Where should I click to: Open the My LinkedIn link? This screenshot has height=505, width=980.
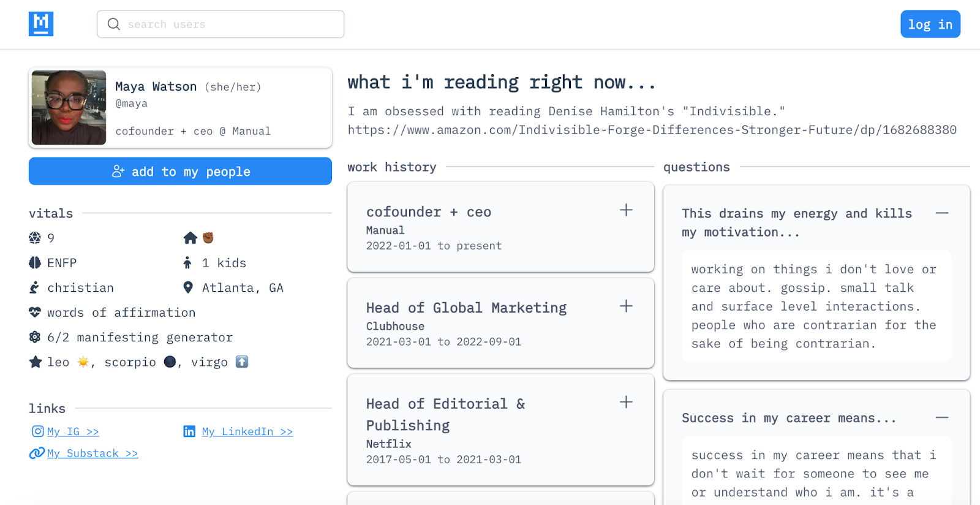(x=247, y=431)
